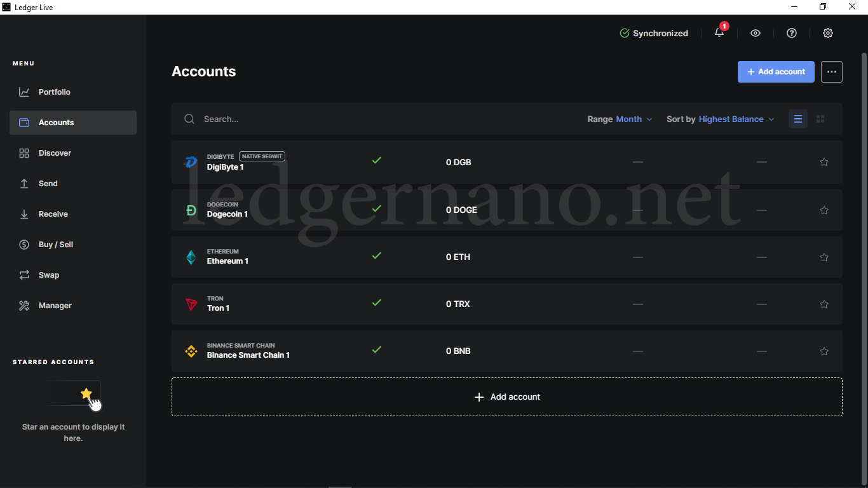Click the search magnifier icon
This screenshot has width=868, height=488.
pos(189,119)
